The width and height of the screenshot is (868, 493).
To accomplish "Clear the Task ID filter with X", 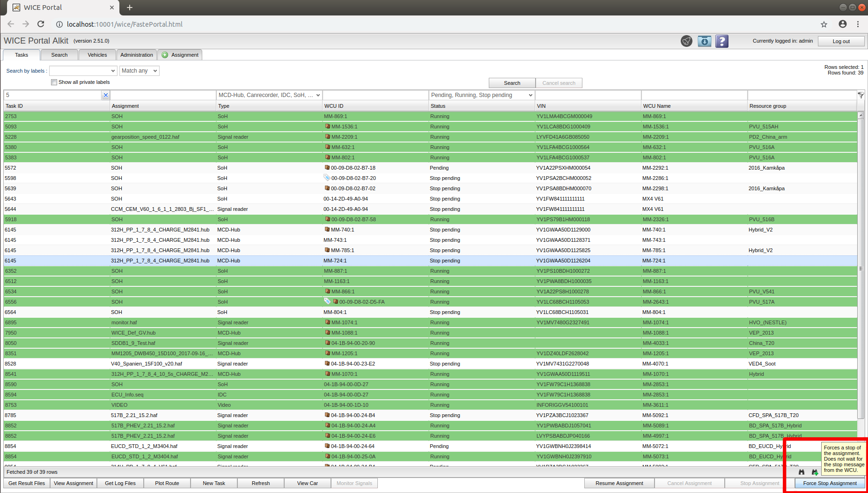I will coord(106,95).
